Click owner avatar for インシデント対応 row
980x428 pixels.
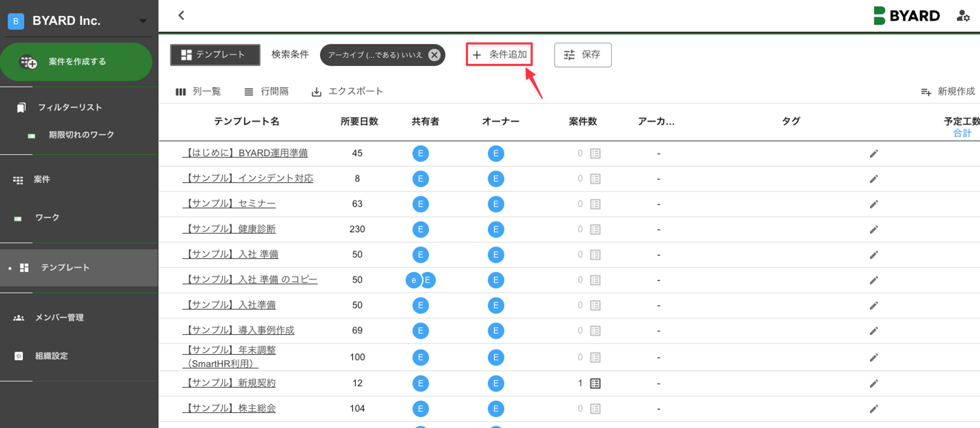click(496, 179)
